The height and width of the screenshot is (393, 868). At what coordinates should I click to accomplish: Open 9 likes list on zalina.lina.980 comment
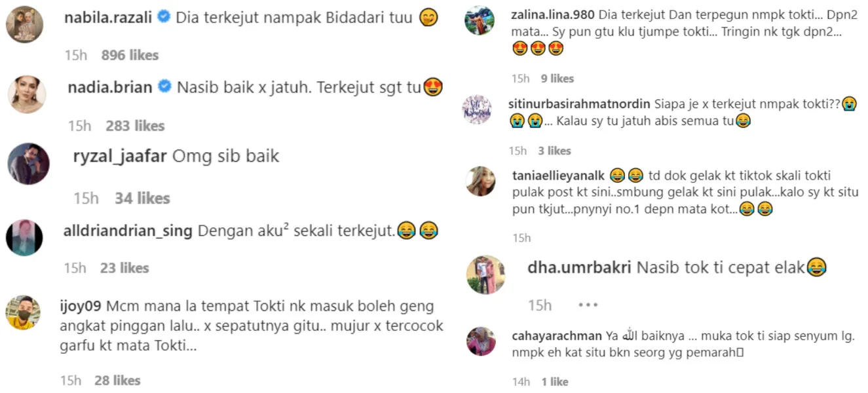point(557,79)
